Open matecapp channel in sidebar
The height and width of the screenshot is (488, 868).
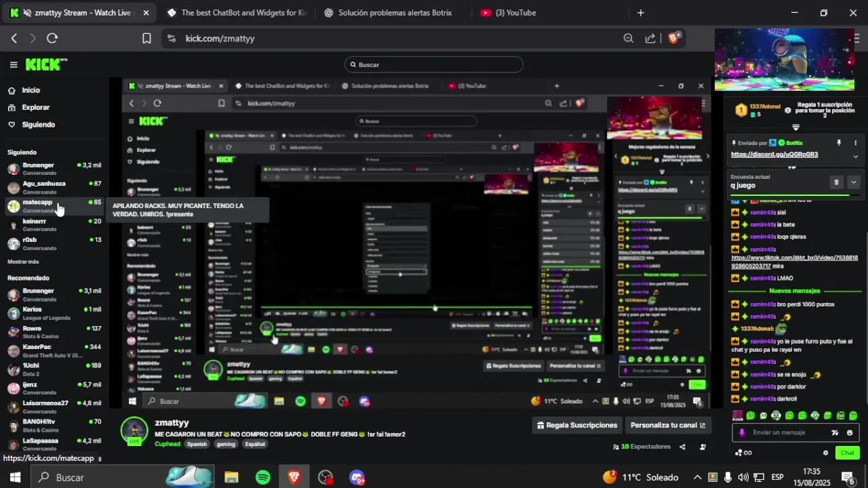click(x=54, y=206)
